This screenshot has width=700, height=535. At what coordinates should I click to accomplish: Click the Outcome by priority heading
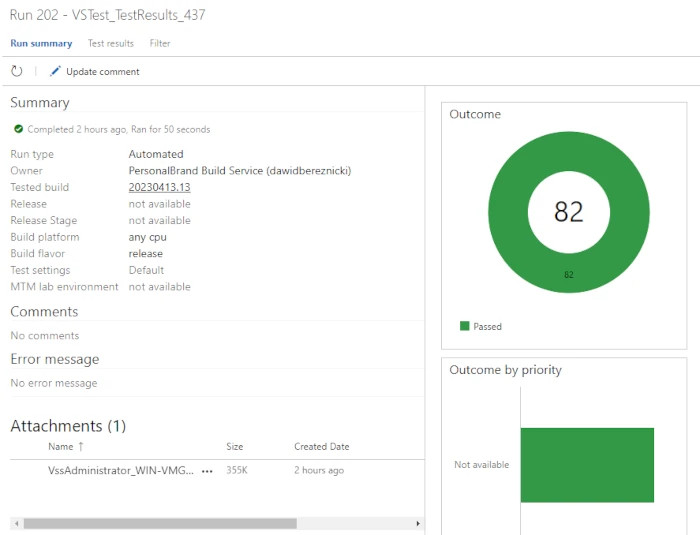505,370
